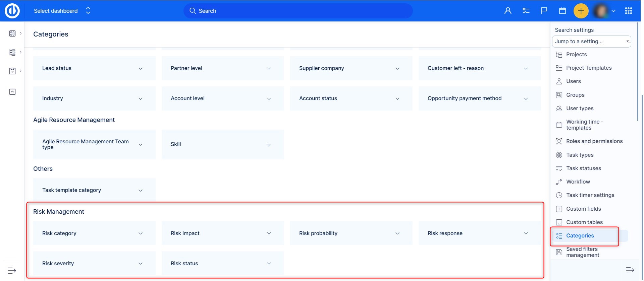
Task: Go to Custom fields settings
Action: (x=583, y=209)
